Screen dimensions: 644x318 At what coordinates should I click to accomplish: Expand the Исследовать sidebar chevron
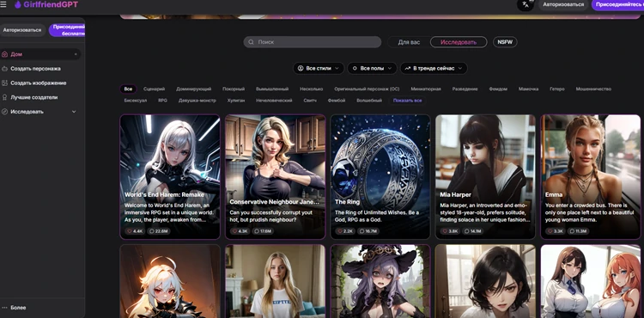[x=74, y=112]
